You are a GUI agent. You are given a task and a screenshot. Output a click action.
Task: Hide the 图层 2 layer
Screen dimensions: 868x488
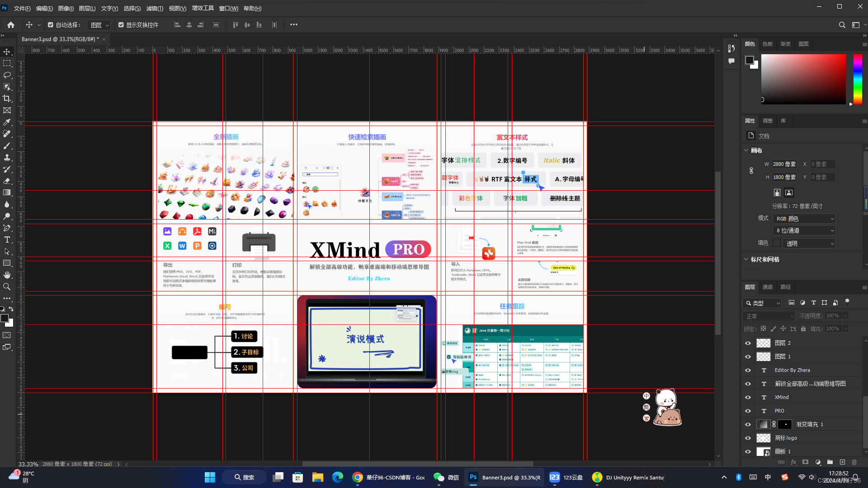tap(748, 343)
